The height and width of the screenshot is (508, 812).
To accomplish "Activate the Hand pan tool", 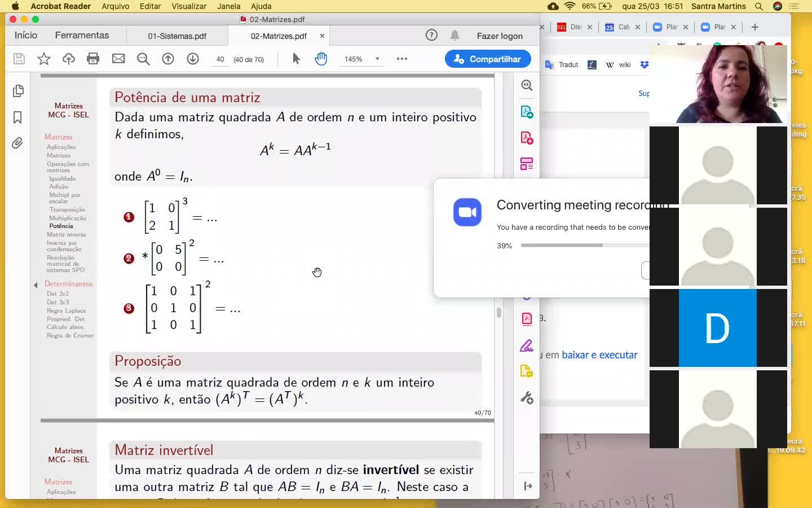I will [x=321, y=59].
